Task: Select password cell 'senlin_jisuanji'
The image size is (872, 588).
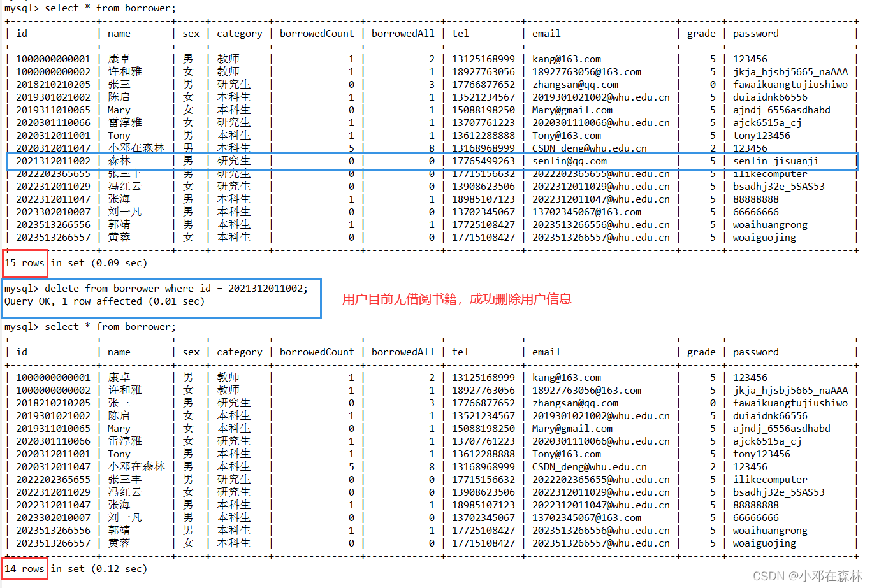Action: (776, 161)
